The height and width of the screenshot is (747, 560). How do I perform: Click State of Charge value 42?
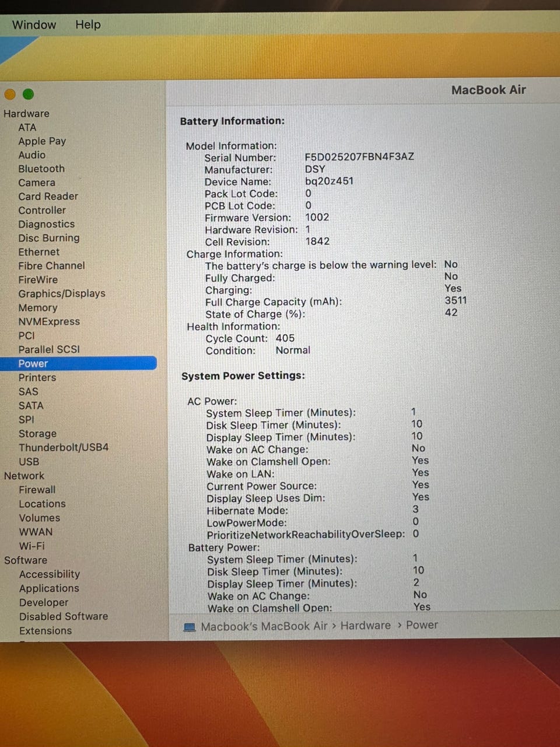tap(451, 312)
